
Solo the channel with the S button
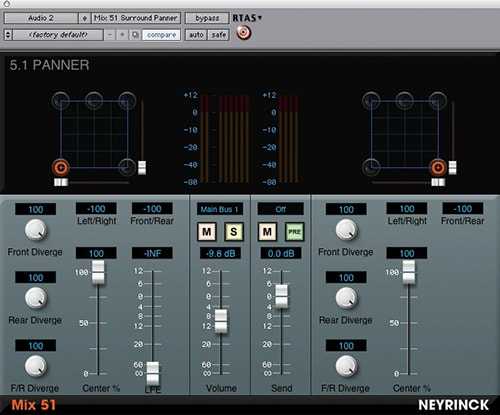click(234, 232)
